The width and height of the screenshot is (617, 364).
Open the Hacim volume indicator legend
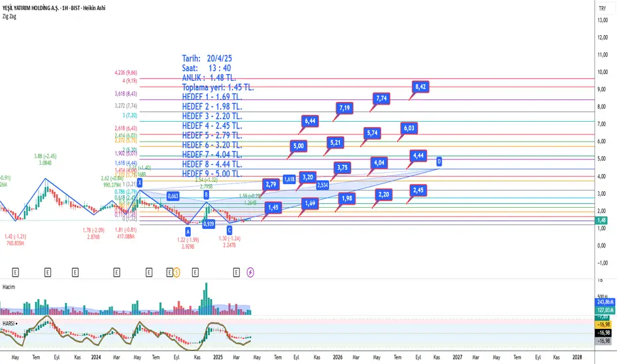[x=9, y=287]
